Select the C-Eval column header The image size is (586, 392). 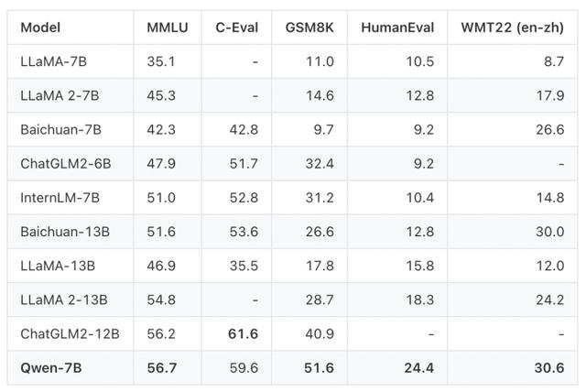coord(237,27)
